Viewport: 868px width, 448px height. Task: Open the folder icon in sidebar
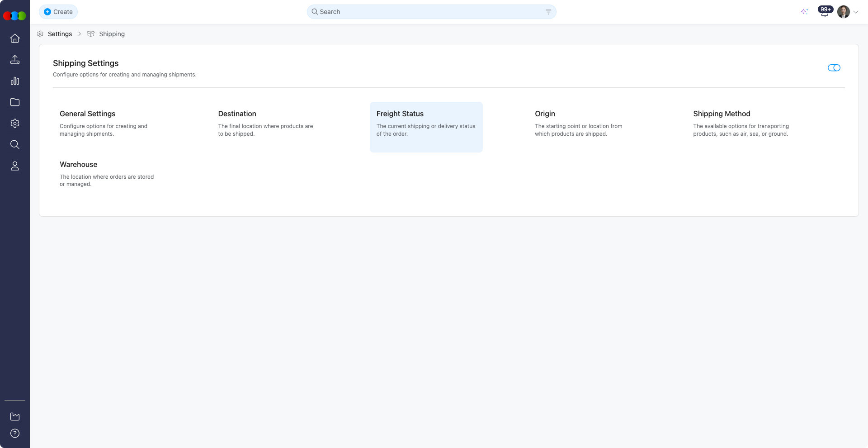[15, 102]
